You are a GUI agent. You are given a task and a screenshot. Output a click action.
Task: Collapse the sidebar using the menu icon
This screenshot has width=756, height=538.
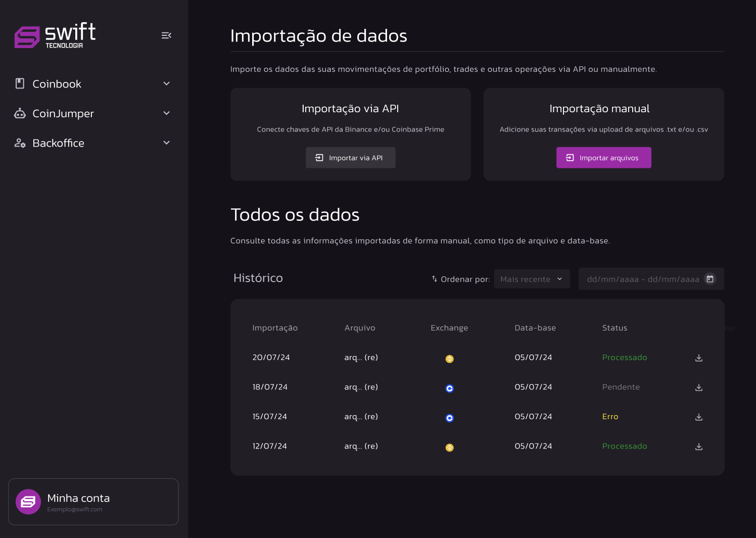click(x=166, y=35)
